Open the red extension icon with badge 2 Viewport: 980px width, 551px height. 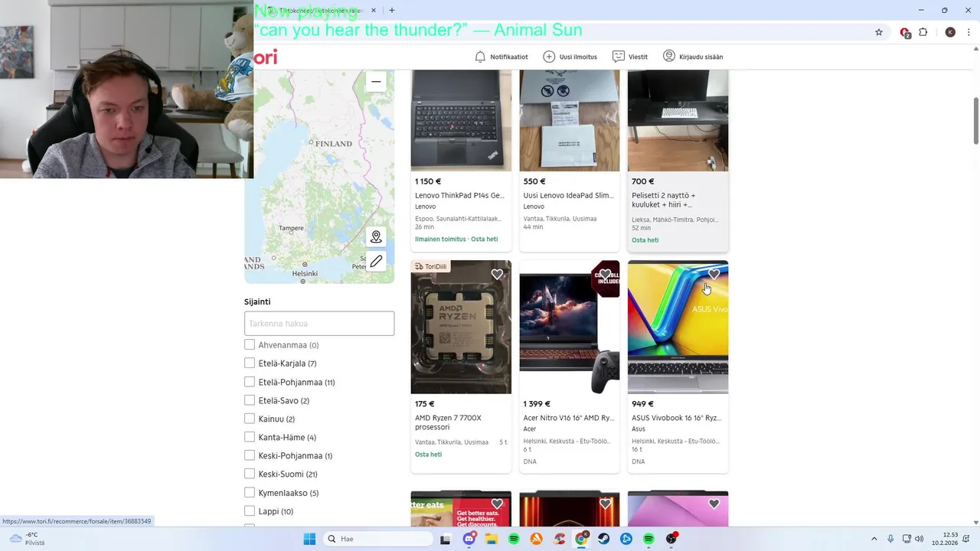pyautogui.click(x=905, y=32)
